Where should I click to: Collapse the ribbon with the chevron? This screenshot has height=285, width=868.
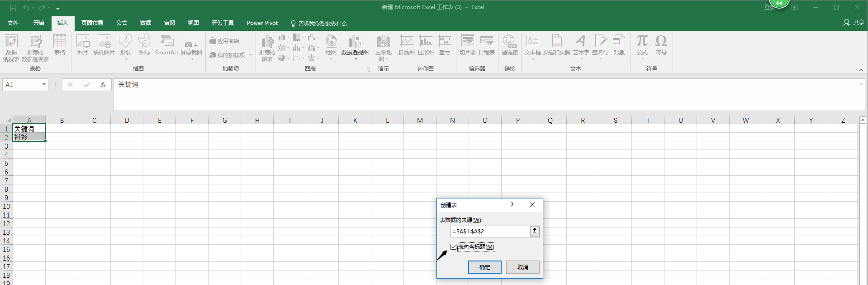pyautogui.click(x=861, y=70)
